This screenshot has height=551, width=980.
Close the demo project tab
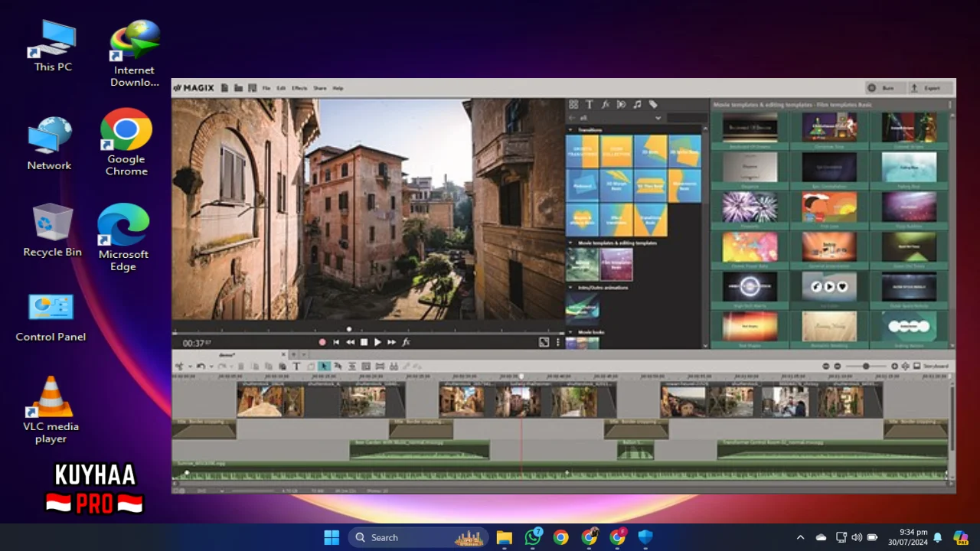pyautogui.click(x=283, y=355)
